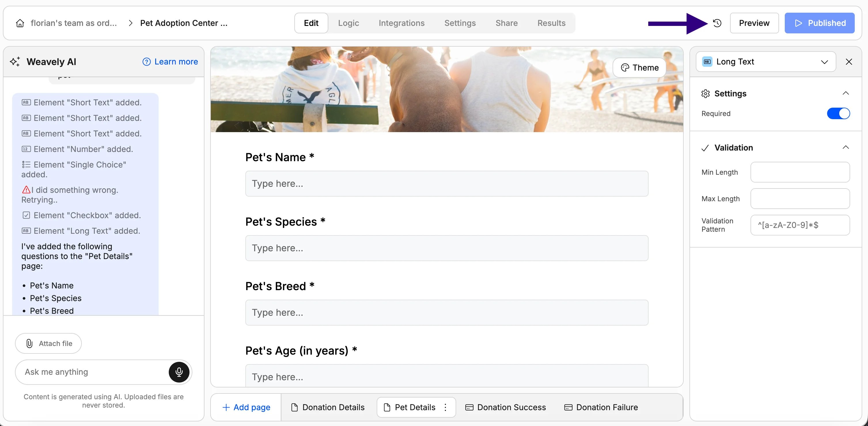Click the Settings gear icon in panel

click(705, 93)
